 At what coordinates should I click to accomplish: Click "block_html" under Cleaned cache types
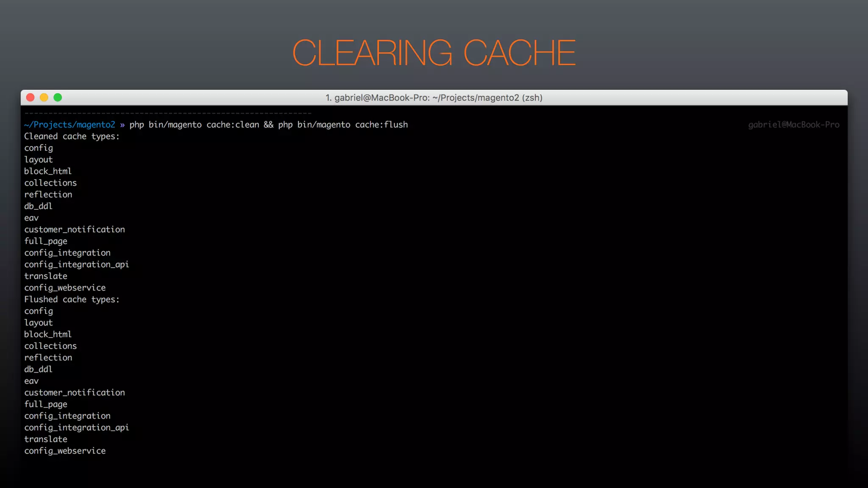coord(48,171)
